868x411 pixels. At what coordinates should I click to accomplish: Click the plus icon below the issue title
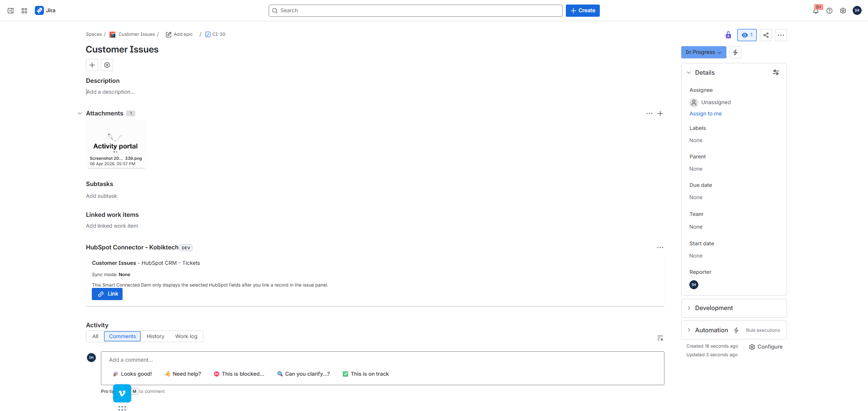(92, 65)
